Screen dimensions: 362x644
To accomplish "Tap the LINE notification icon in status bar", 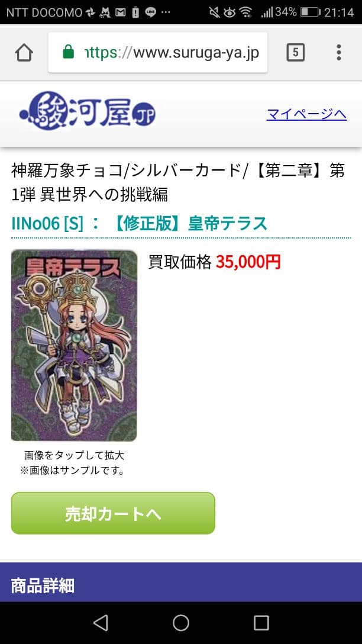I will (151, 12).
